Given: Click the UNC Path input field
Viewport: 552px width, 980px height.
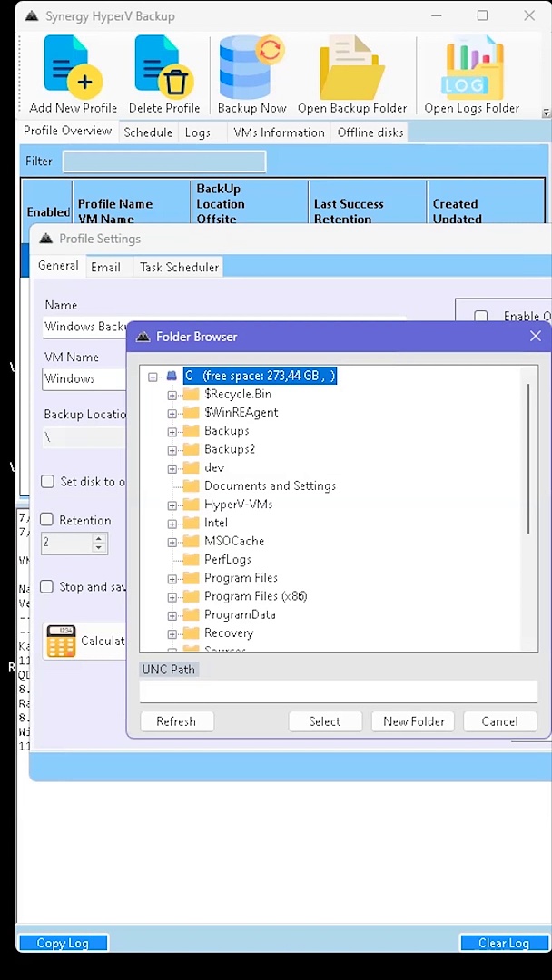Looking at the screenshot, I should pyautogui.click(x=339, y=691).
